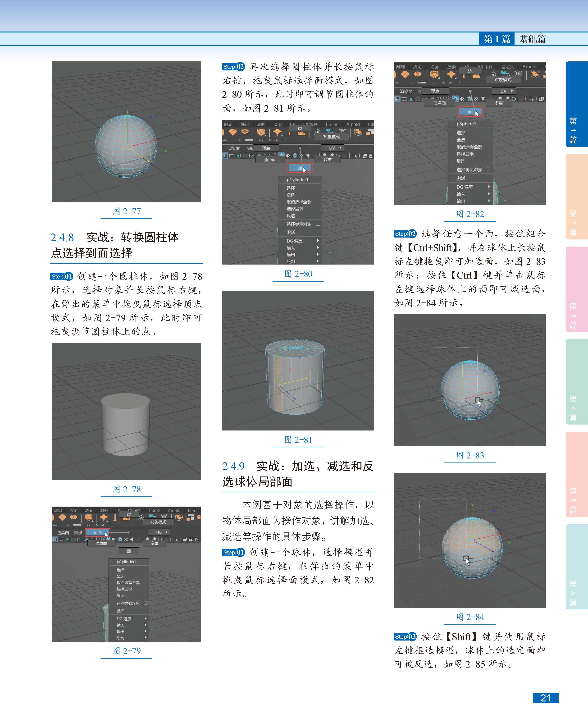Expand the UV submenu in Figure 2-82
The height and width of the screenshot is (728, 588).
(x=504, y=91)
